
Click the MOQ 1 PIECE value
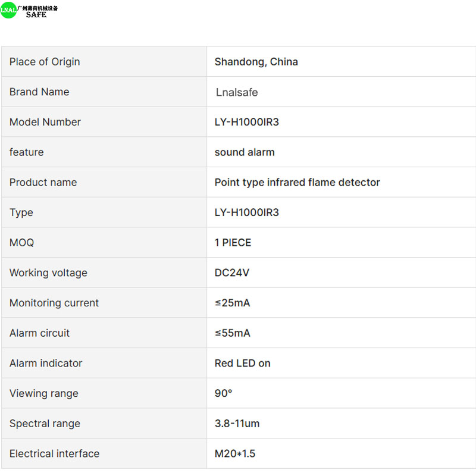click(x=233, y=243)
